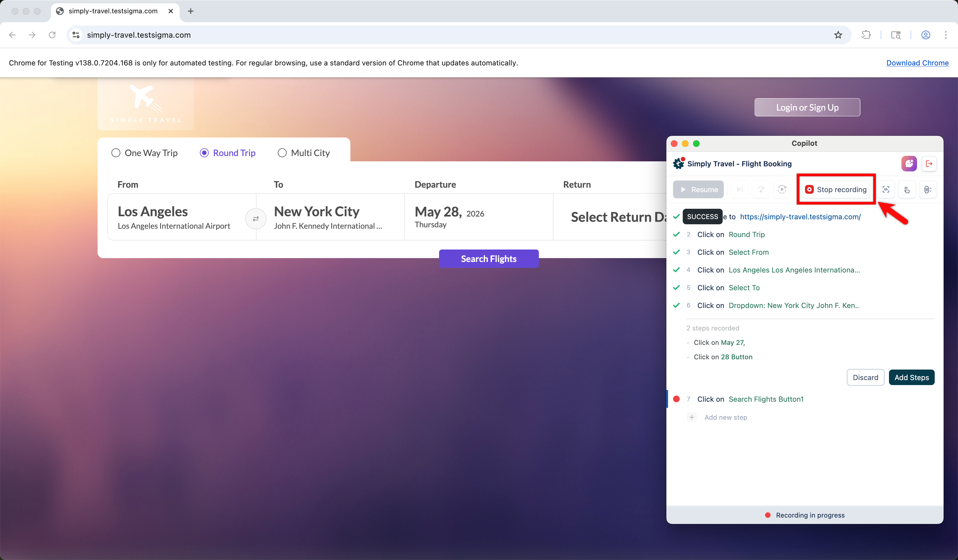The height and width of the screenshot is (560, 958).
Task: Open the simply-travel.testsigma.com URL link in step 1
Action: [x=800, y=217]
